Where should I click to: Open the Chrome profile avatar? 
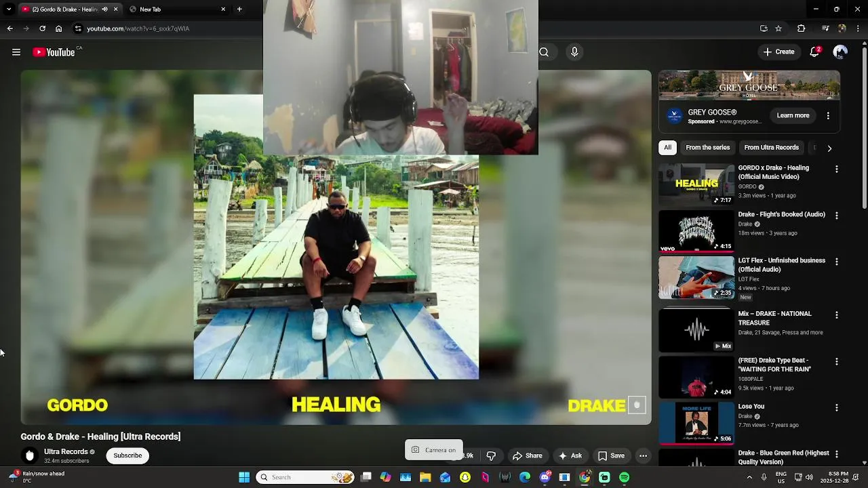[842, 28]
